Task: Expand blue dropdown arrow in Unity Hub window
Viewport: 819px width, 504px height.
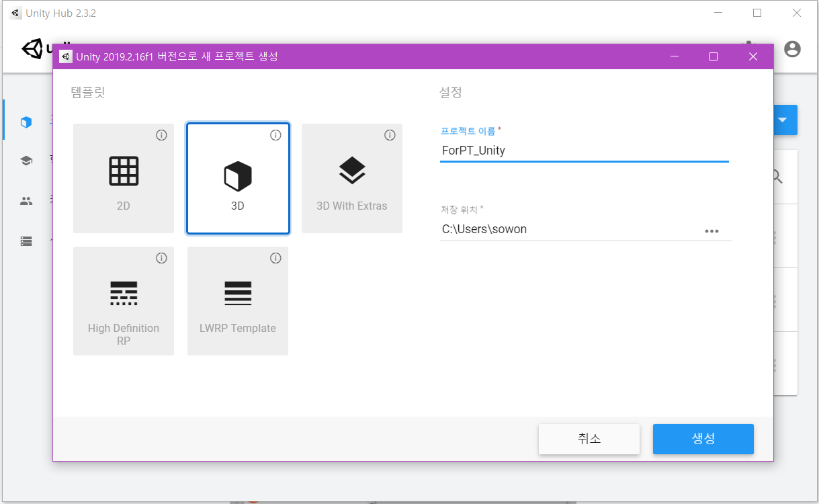Action: [783, 120]
